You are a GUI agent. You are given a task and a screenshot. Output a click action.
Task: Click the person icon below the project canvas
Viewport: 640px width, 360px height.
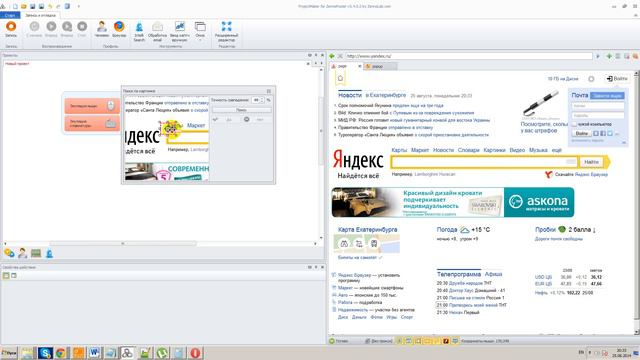(22, 253)
